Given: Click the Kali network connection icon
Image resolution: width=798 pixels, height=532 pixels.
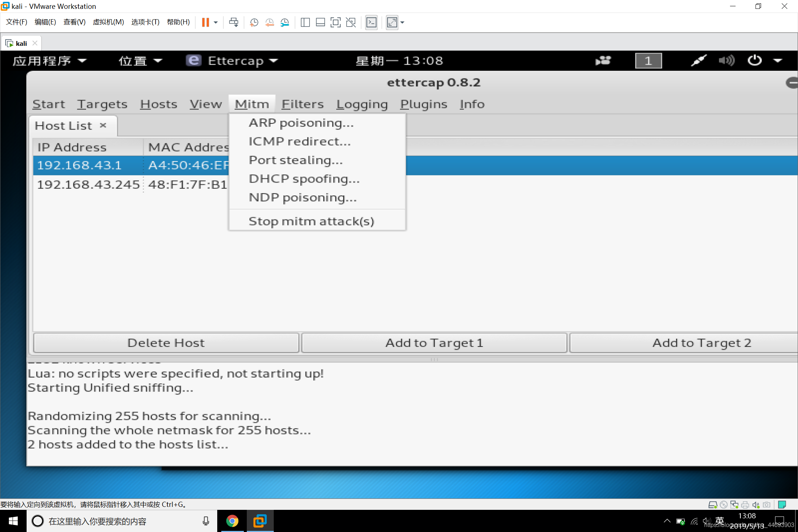Looking at the screenshot, I should pyautogui.click(x=698, y=61).
